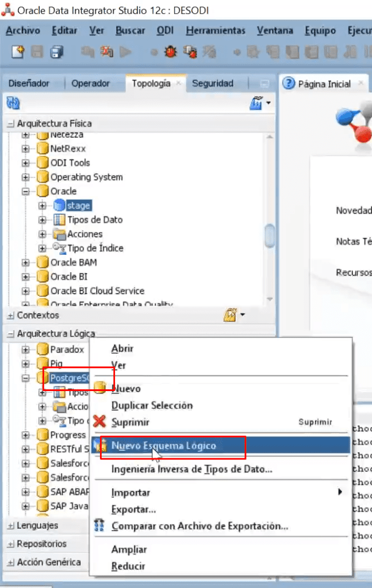Open the Ventana menu
This screenshot has width=372, height=588.
pos(275,30)
